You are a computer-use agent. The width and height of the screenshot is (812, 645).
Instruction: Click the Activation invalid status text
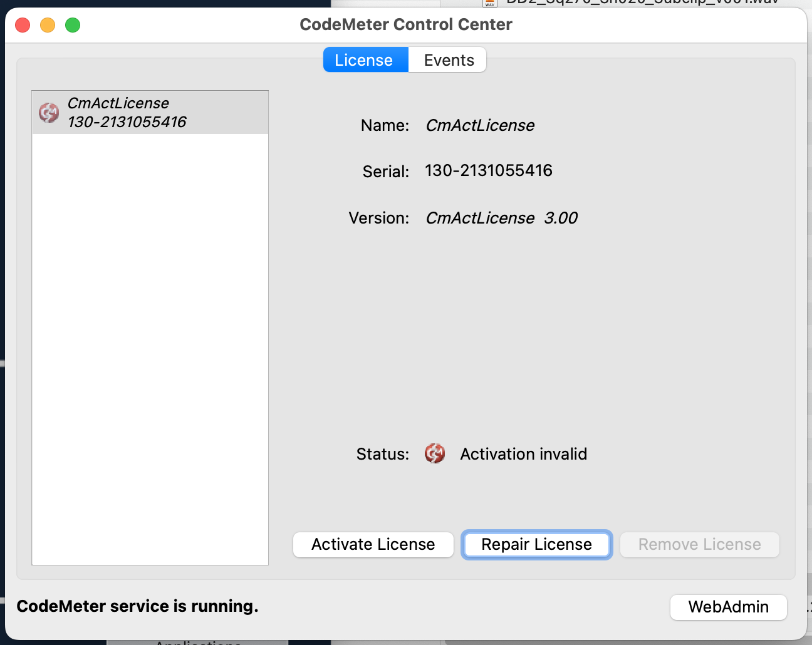pyautogui.click(x=524, y=454)
